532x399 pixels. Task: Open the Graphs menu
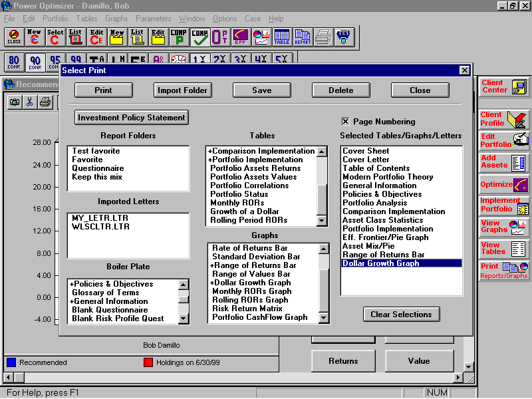click(116, 19)
